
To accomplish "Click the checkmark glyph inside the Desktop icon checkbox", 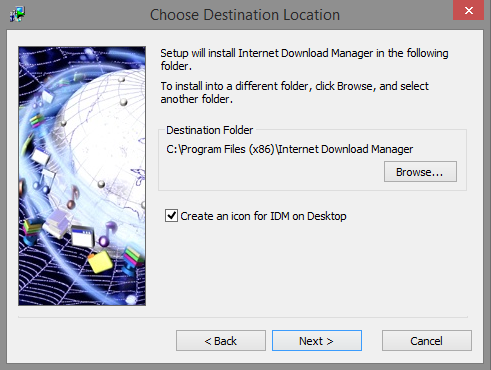I will coord(171,216).
